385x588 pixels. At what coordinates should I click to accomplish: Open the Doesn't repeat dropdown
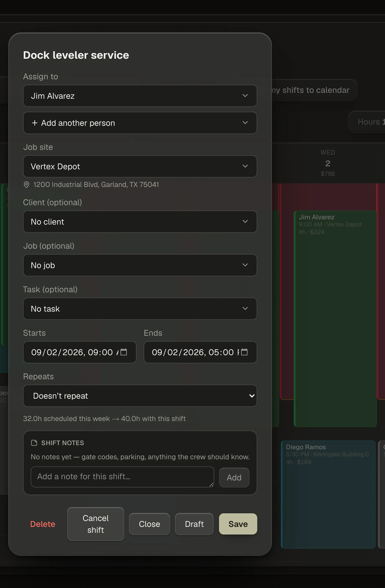140,395
